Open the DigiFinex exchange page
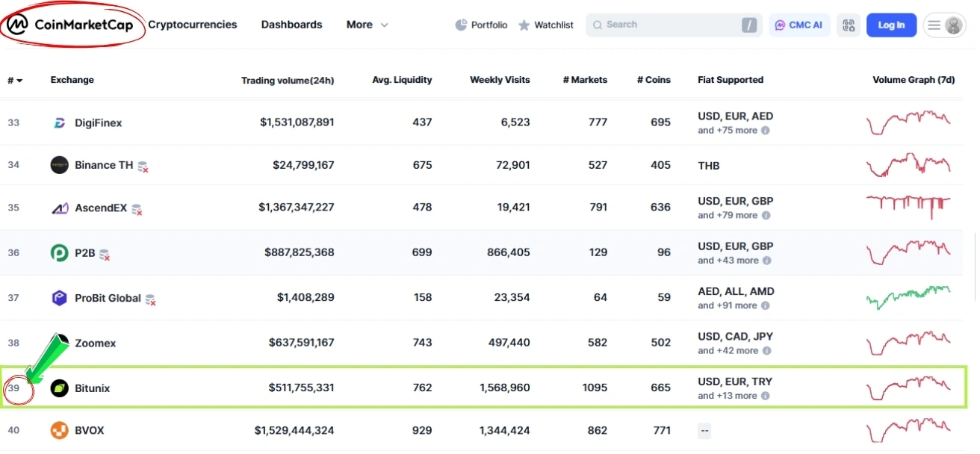The width and height of the screenshot is (980, 454). (x=99, y=122)
